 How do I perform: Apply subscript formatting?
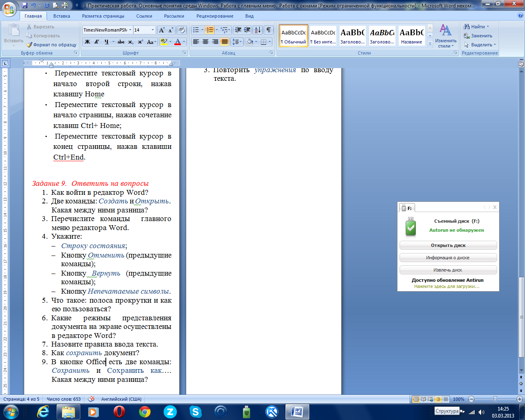point(131,42)
